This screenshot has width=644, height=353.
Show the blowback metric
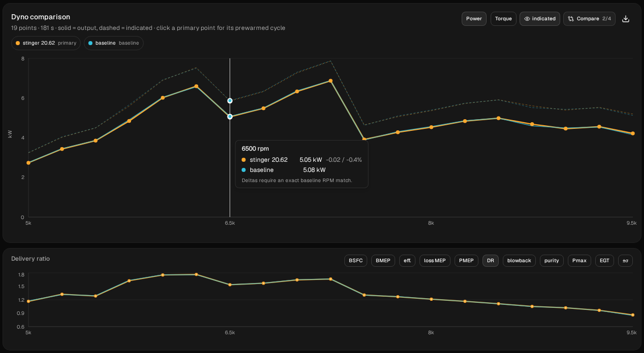tap(519, 261)
